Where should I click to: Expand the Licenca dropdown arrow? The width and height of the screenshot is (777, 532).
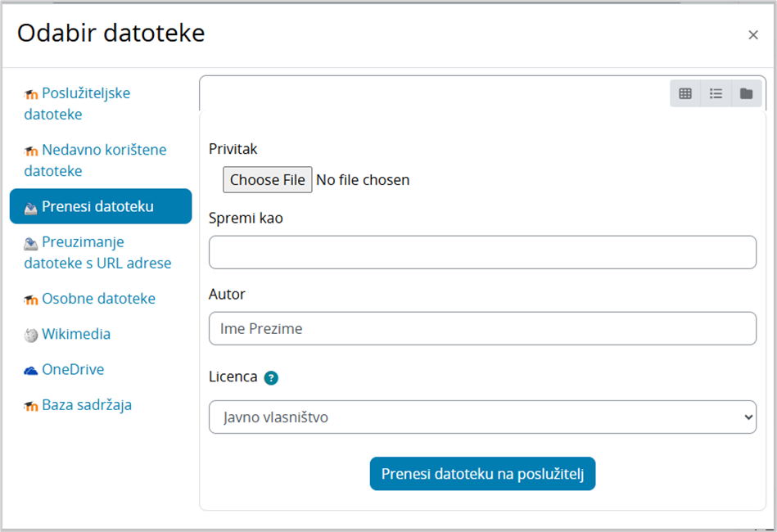(x=746, y=417)
